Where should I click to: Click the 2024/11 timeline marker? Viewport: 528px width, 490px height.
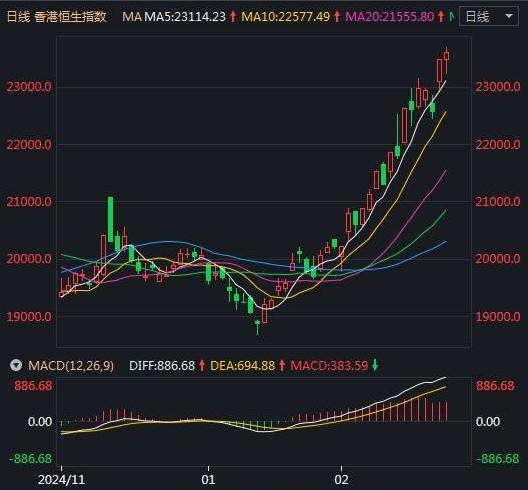(61, 480)
